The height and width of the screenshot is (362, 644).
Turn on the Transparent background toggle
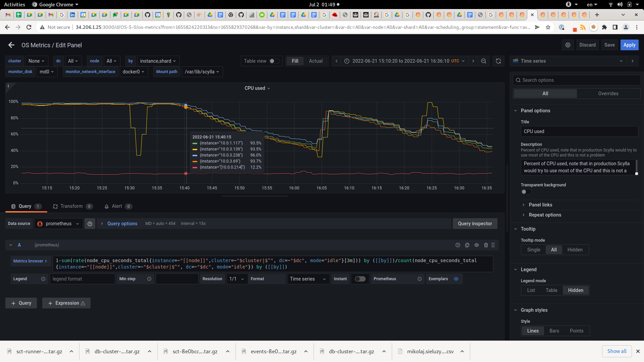point(526,192)
